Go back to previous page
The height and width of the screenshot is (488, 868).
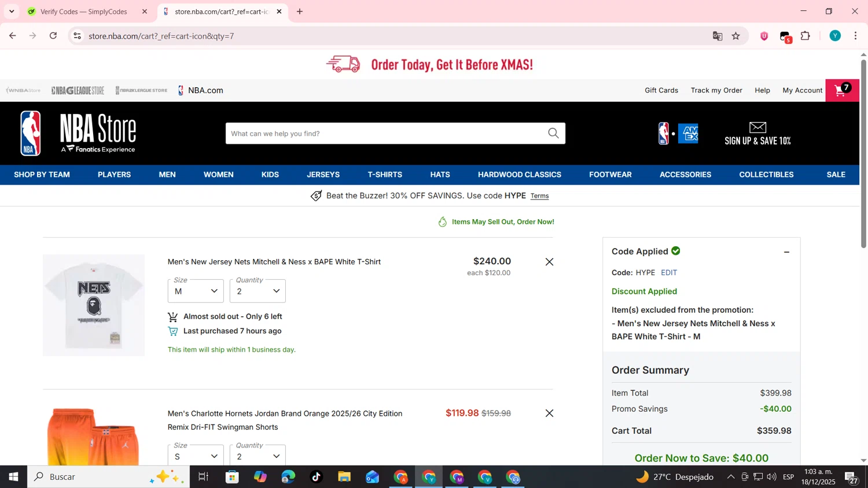pos(13,36)
